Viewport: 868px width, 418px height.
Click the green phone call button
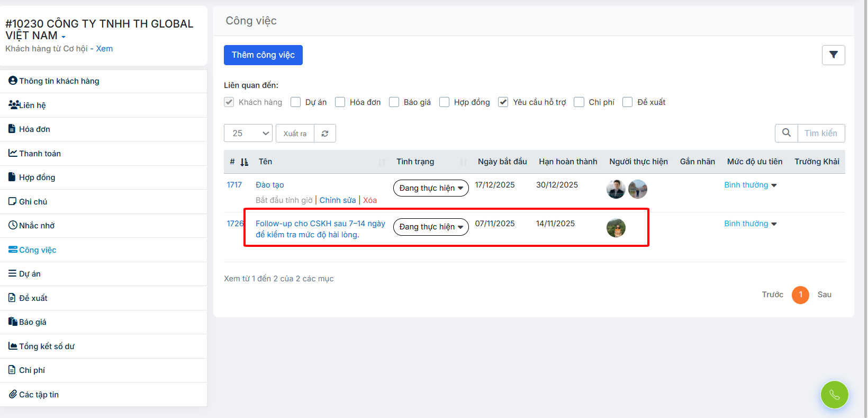click(834, 395)
